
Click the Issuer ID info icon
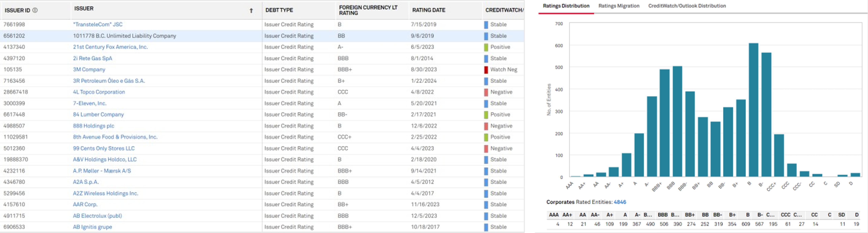35,10
